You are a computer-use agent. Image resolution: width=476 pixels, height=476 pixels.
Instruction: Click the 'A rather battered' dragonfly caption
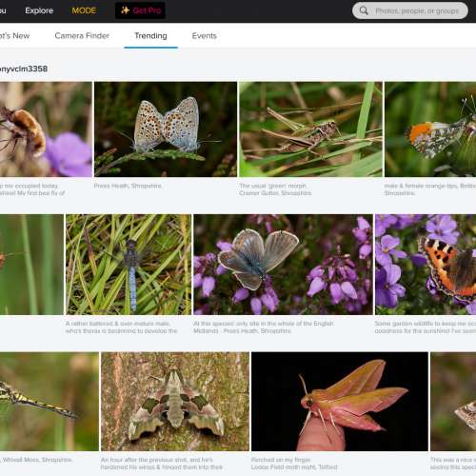point(122,327)
